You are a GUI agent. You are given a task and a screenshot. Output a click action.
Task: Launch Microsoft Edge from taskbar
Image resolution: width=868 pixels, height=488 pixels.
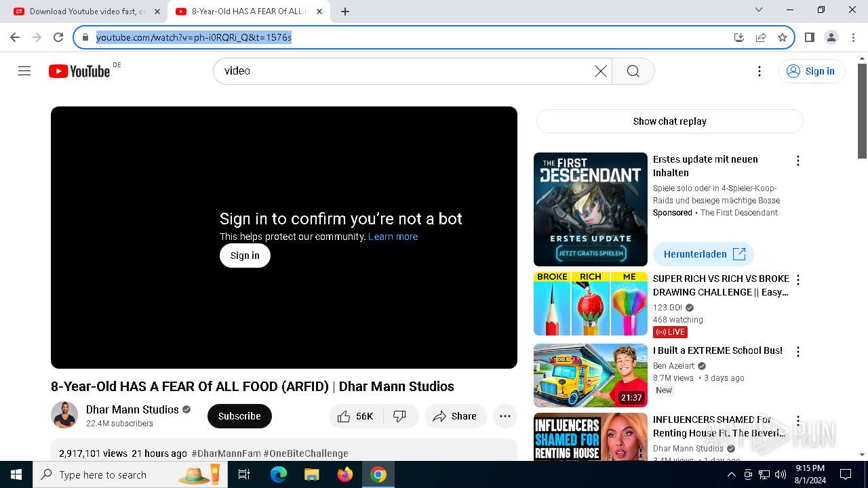pyautogui.click(x=279, y=474)
